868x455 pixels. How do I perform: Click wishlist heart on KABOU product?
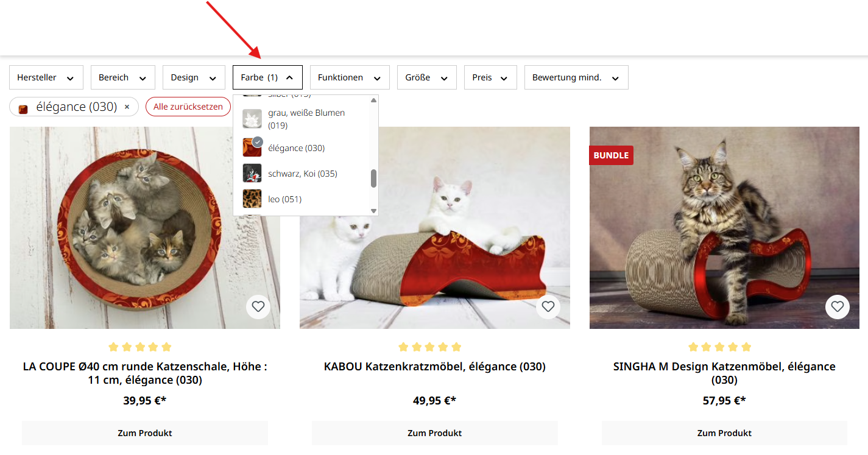(548, 307)
